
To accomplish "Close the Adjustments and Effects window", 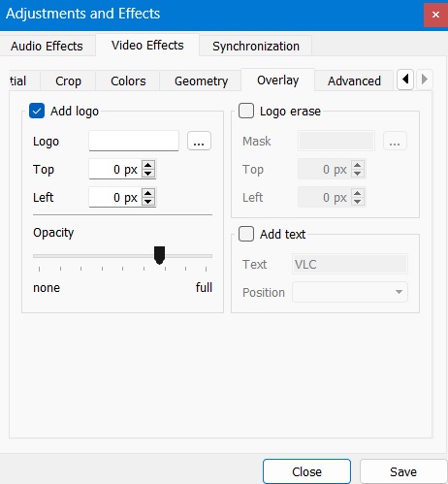I will coord(435,15).
